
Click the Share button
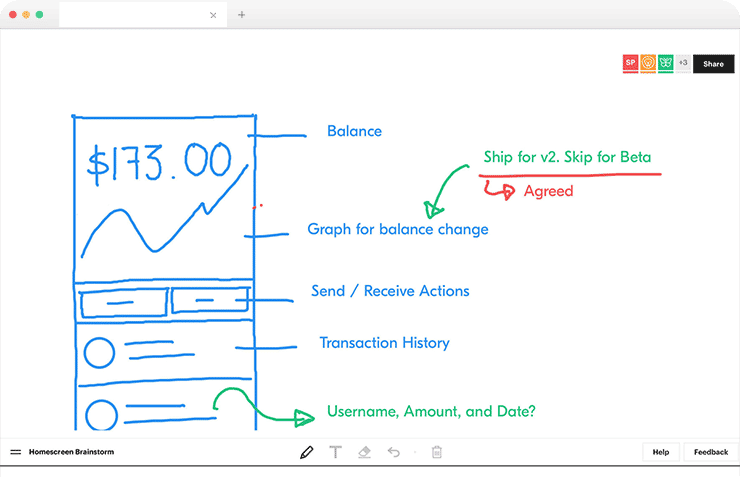tap(713, 64)
